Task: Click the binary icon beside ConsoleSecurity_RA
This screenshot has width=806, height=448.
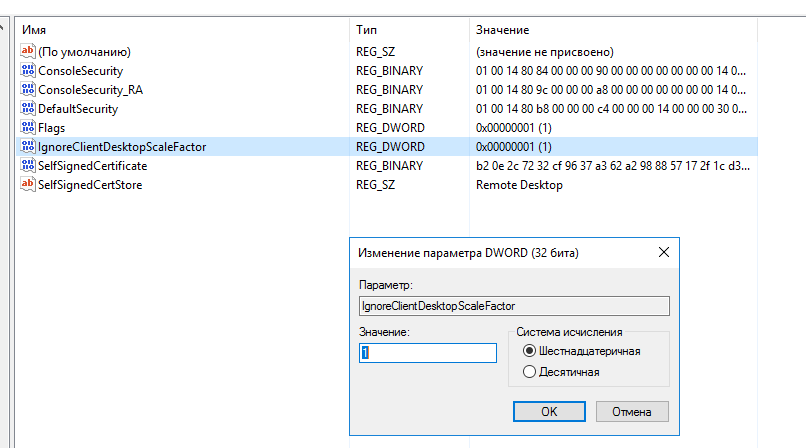Action: click(x=28, y=89)
